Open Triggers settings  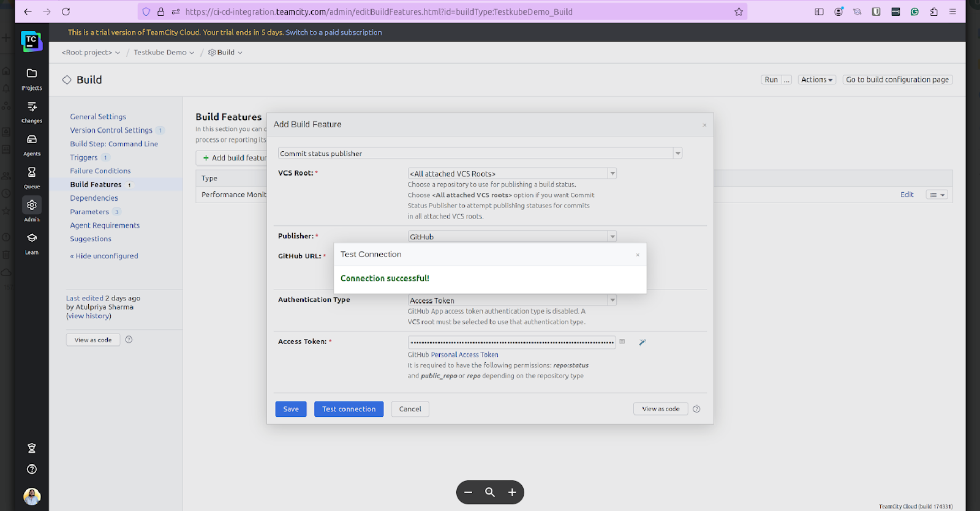84,157
